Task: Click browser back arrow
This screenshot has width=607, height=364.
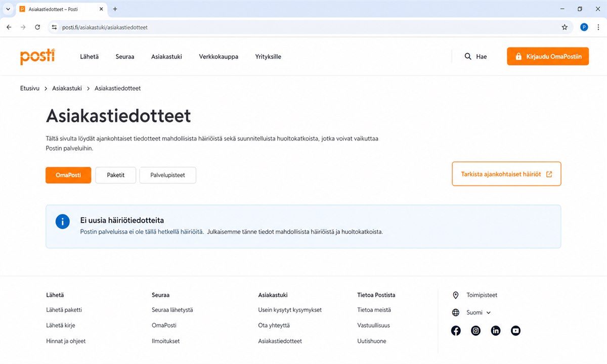Action: pos(9,27)
